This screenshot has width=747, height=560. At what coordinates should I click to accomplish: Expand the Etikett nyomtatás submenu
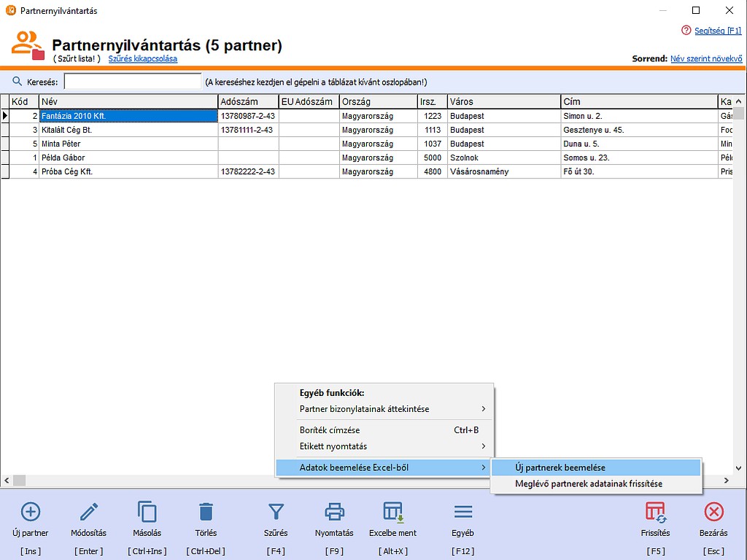click(x=333, y=446)
